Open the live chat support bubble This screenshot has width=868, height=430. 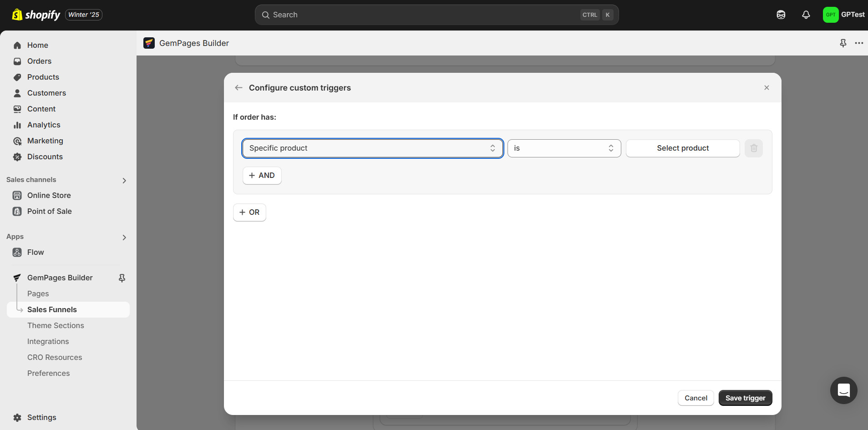[x=843, y=390]
